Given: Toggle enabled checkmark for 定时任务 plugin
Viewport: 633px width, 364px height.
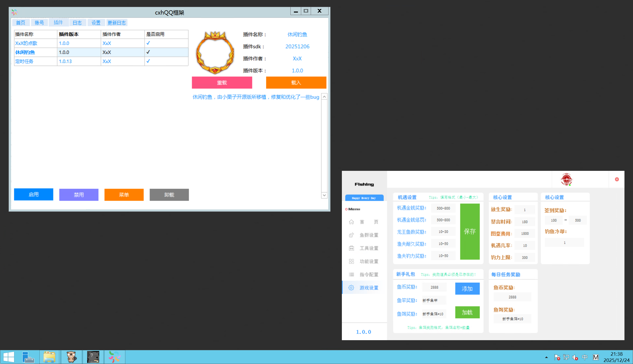Looking at the screenshot, I should click(148, 61).
